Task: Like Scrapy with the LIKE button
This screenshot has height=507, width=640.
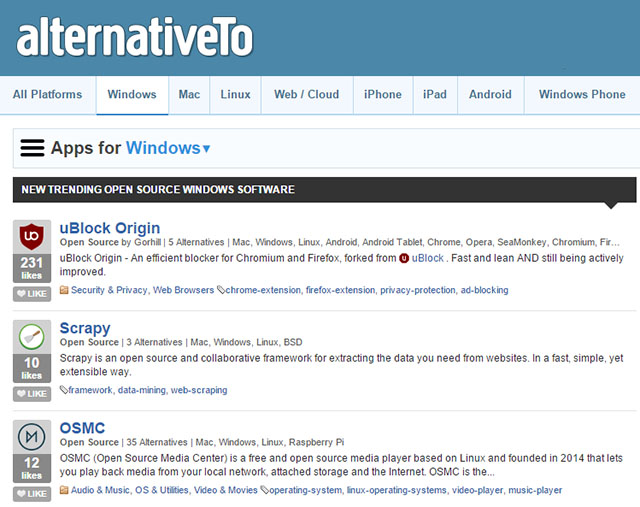Action: pyautogui.click(x=32, y=394)
